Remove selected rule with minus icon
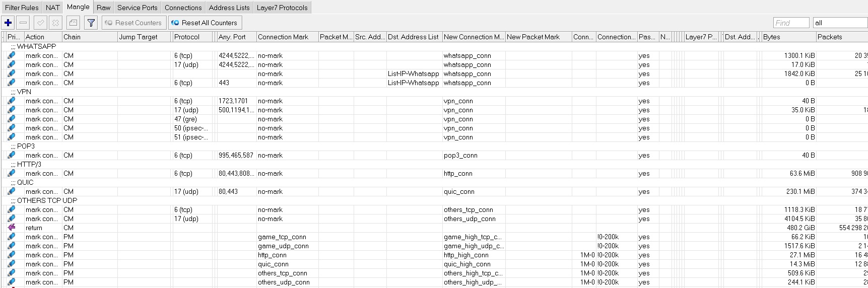 [x=23, y=23]
